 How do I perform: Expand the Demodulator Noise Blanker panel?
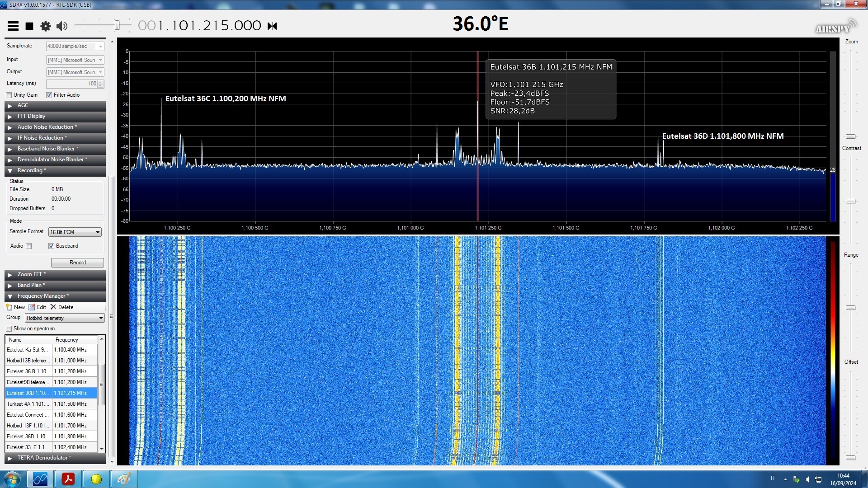click(55, 160)
